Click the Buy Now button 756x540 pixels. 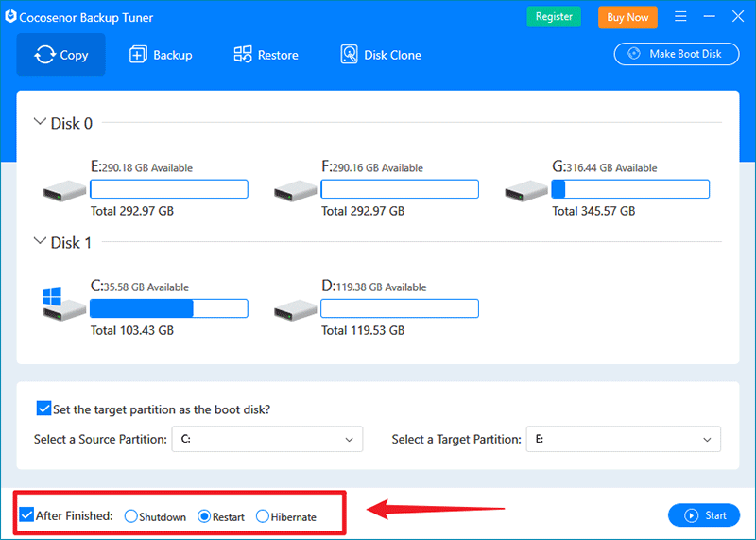[x=627, y=17]
